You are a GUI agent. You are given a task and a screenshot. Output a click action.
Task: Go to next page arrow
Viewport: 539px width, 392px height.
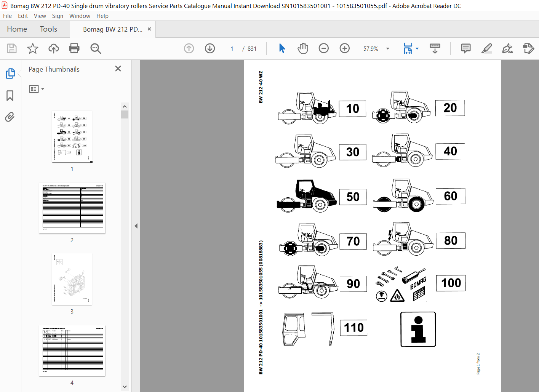[x=210, y=48]
